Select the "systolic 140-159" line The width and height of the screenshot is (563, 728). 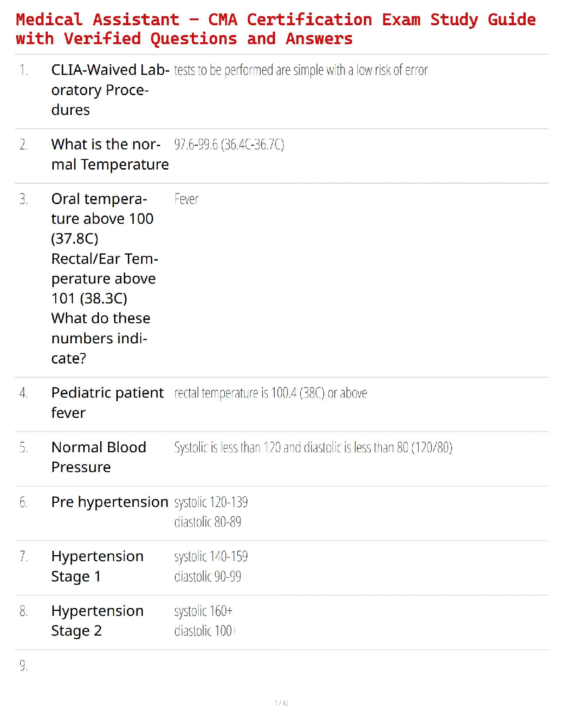[x=211, y=557]
